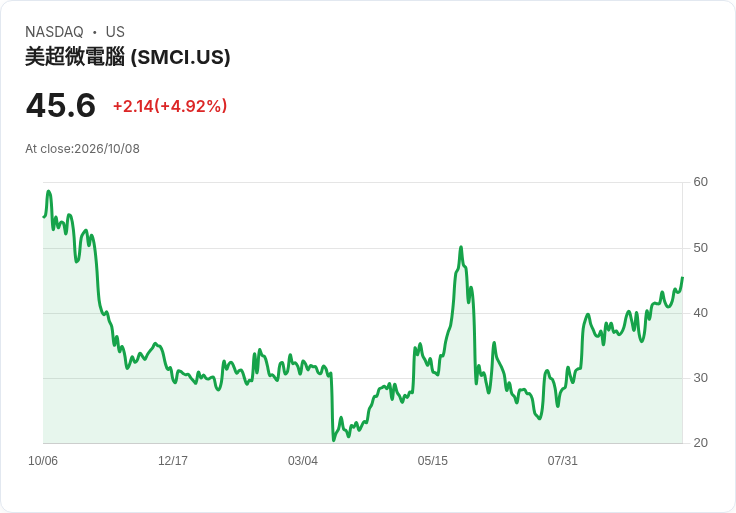The width and height of the screenshot is (736, 513).
Task: Click the US market label
Action: [x=115, y=32]
